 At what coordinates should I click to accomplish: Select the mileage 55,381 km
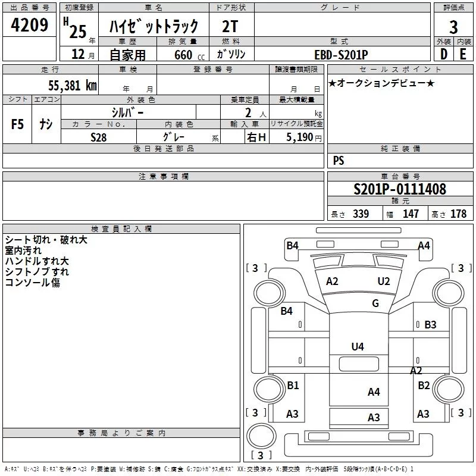[x=73, y=85]
